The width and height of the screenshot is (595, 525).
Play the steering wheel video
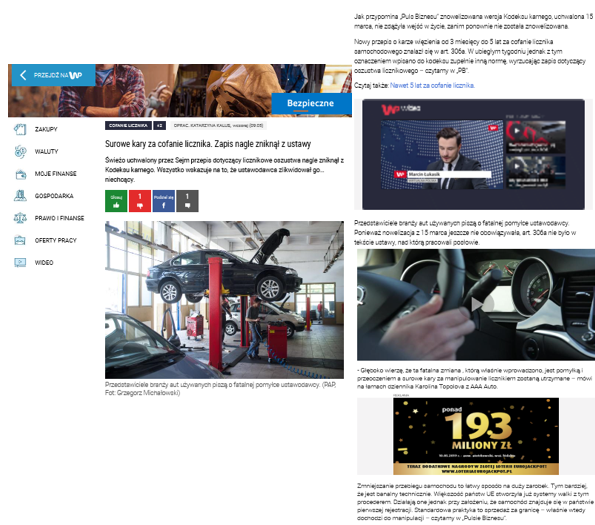coord(476,305)
